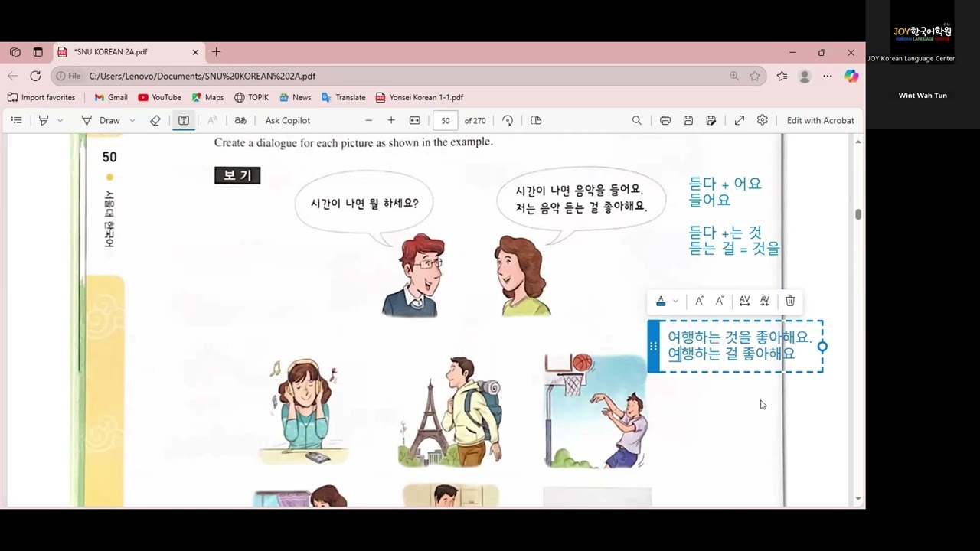Enter full screen with the expand arrows icon
The width and height of the screenshot is (980, 551).
tap(740, 120)
